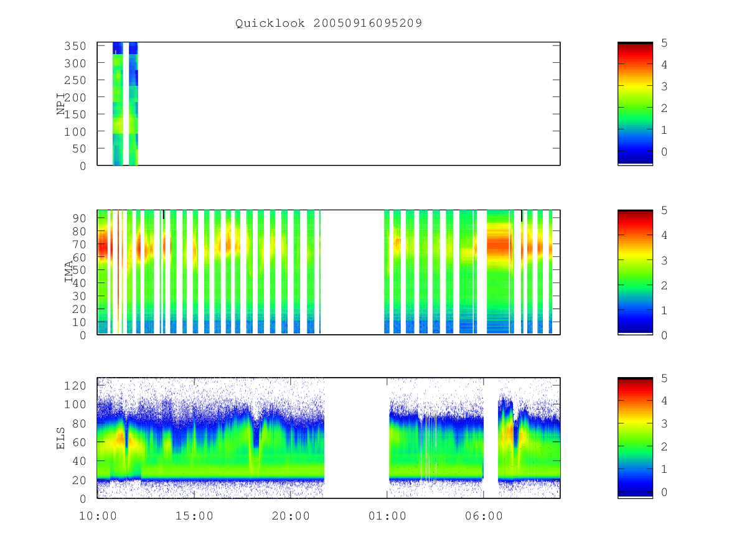The width and height of the screenshot is (747, 560).
Task: Click the NPI panel color scale bar
Action: coord(635,104)
